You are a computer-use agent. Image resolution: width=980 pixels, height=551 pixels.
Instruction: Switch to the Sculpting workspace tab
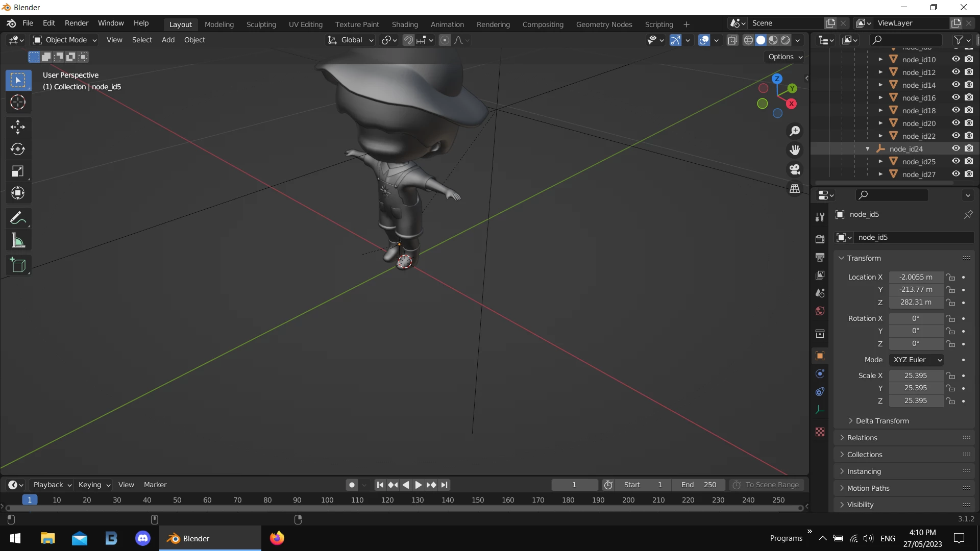[261, 24]
